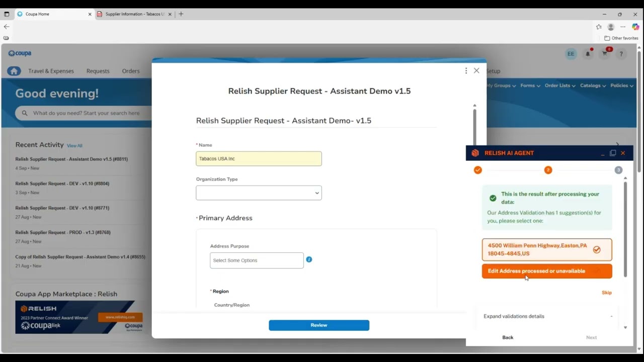This screenshot has width=644, height=362.
Task: Click the View All link
Action: point(74,146)
